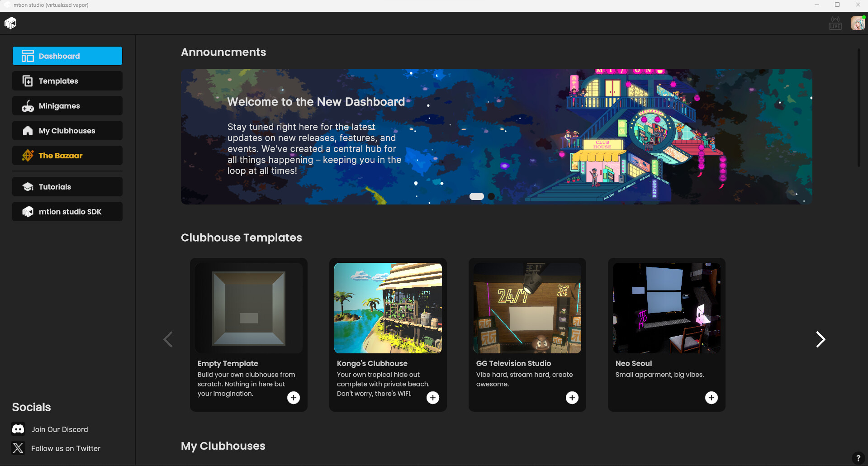Viewport: 868px width, 466px height.
Task: Open the Templates sidebar section
Action: pyautogui.click(x=67, y=81)
